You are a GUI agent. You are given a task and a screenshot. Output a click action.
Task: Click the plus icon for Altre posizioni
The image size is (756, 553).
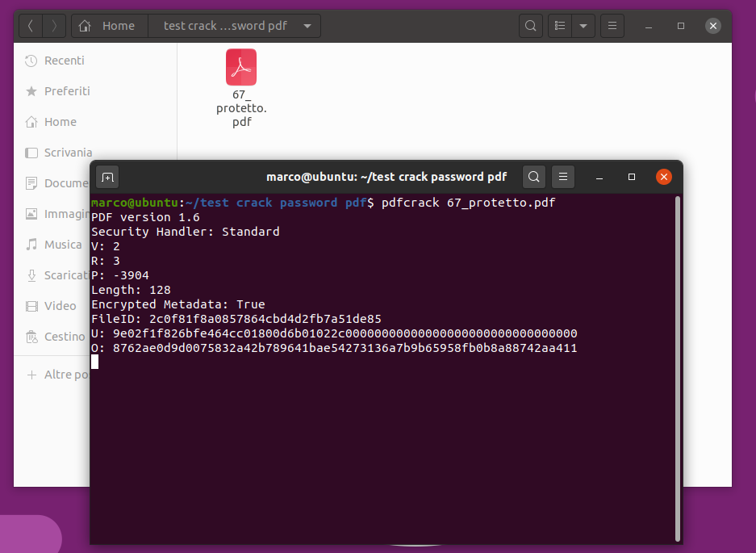coord(31,375)
